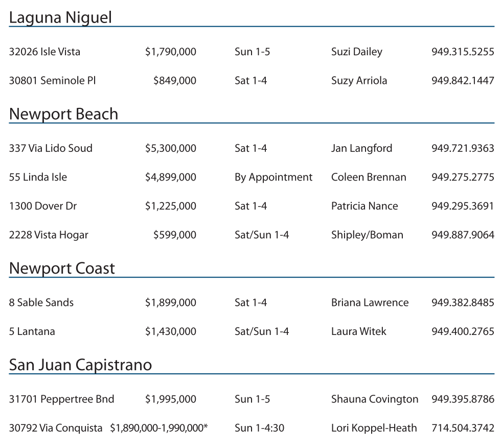Click the Newport Beach section heading

(x=63, y=114)
